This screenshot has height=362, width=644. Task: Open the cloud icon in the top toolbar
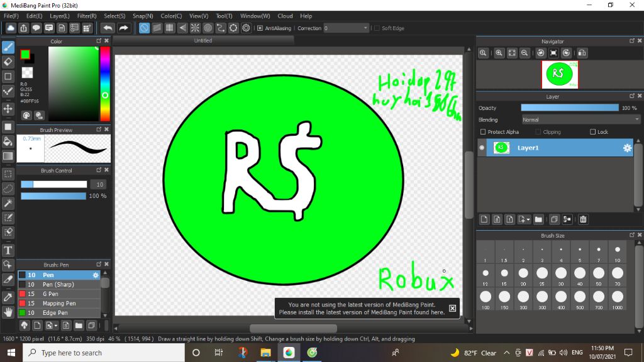coord(11,28)
